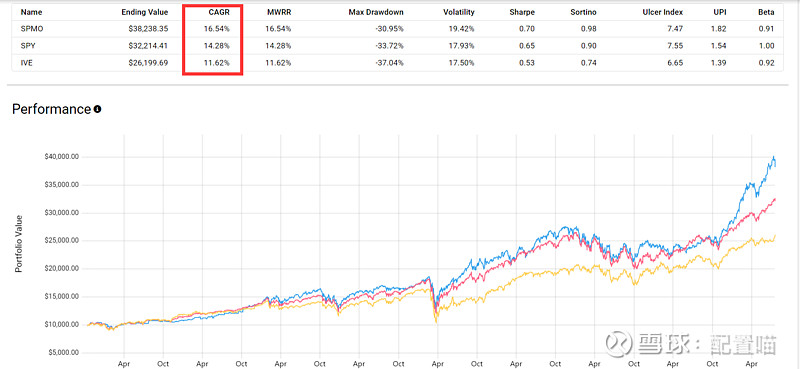Click SPY ending value $32,214.41
Screen dimensions: 800x369
click(148, 46)
